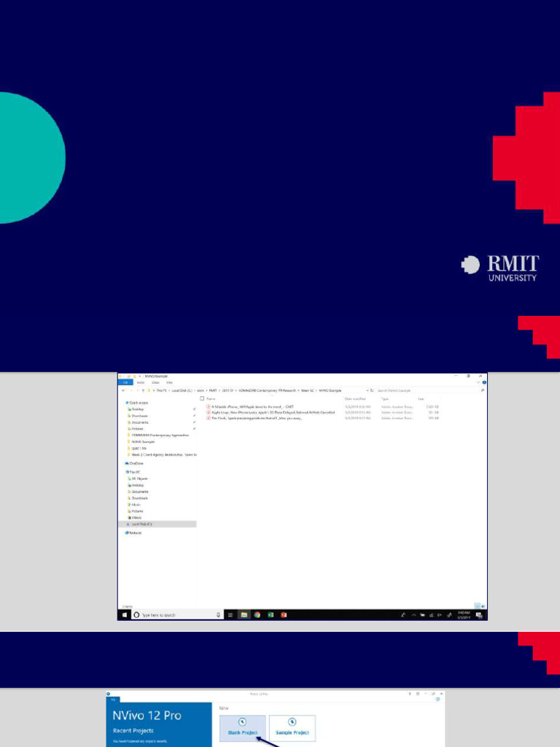The width and height of the screenshot is (560, 747).
Task: Click 'RMIT' in the address breadcrumb
Action: point(214,391)
